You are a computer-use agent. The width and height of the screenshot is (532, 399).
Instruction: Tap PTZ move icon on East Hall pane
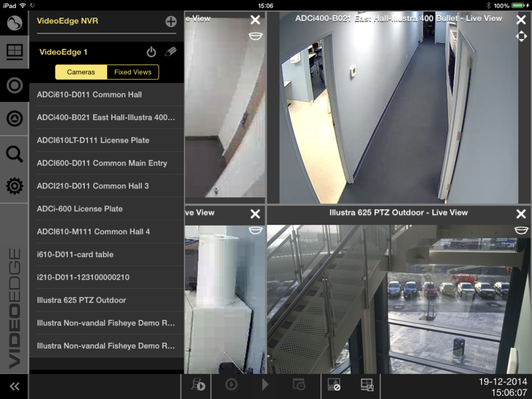pos(521,36)
